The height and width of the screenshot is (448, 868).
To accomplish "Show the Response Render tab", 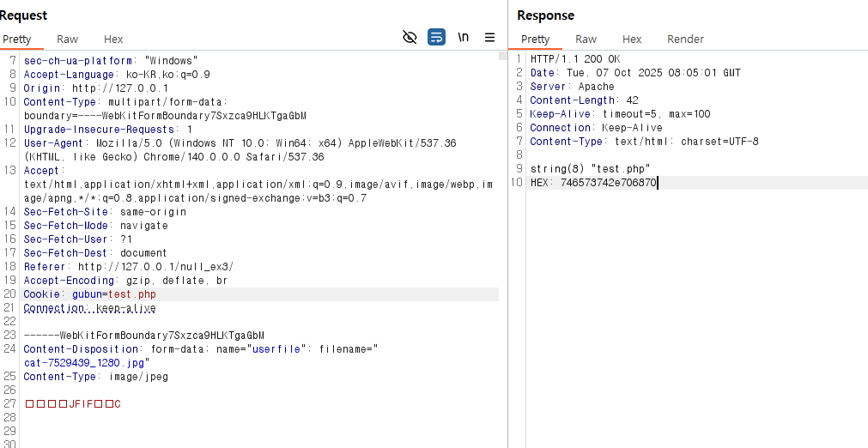I will (x=685, y=39).
